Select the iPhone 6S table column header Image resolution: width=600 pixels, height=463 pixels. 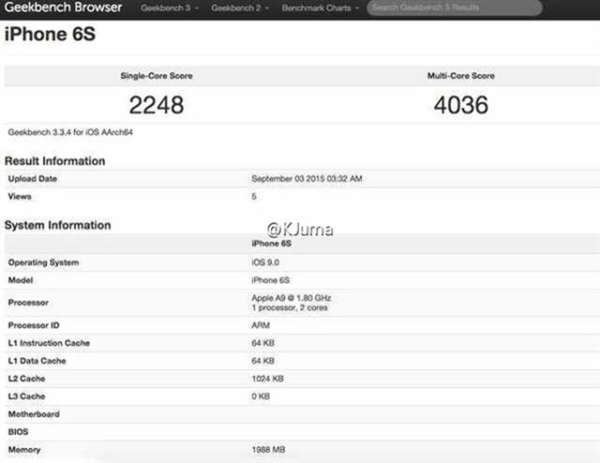point(271,244)
